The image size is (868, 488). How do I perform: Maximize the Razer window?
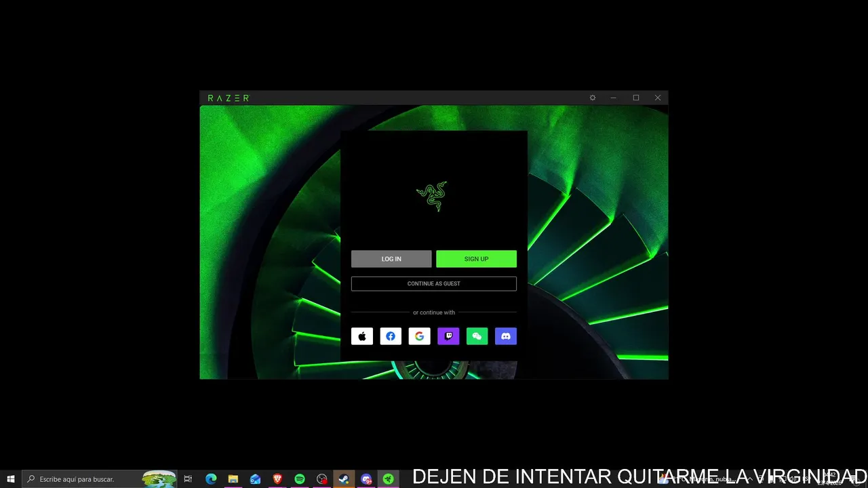click(x=636, y=98)
